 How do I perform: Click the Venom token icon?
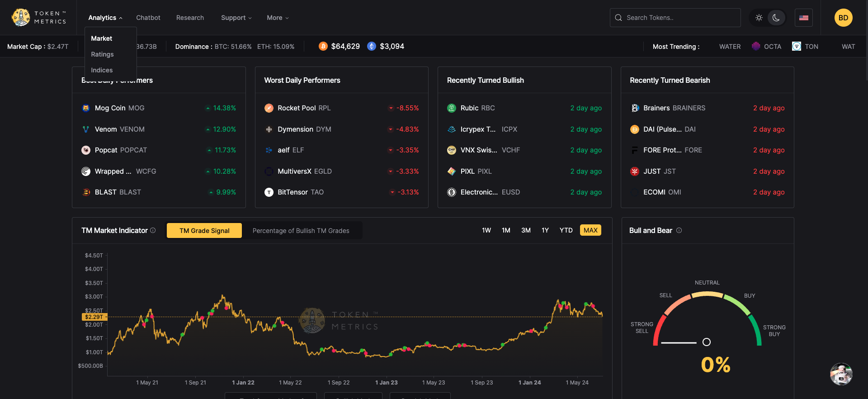pyautogui.click(x=86, y=129)
